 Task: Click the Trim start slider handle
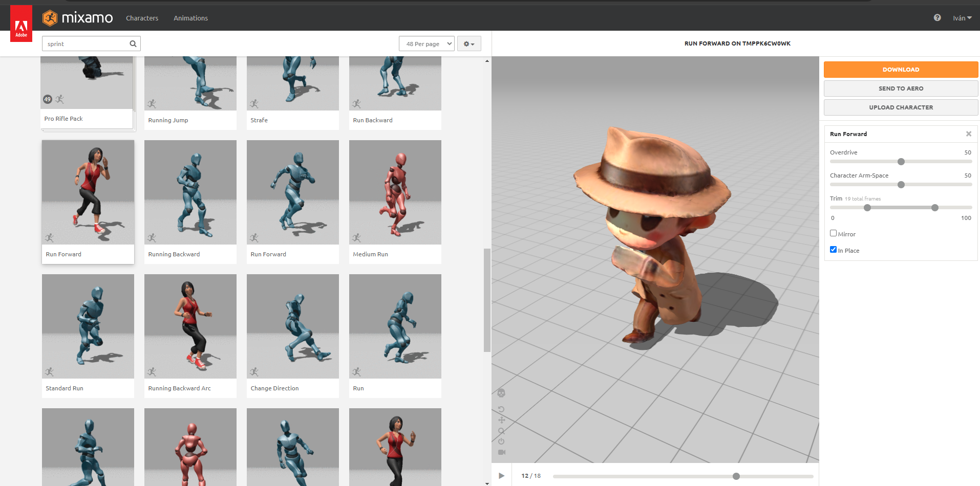(x=867, y=208)
